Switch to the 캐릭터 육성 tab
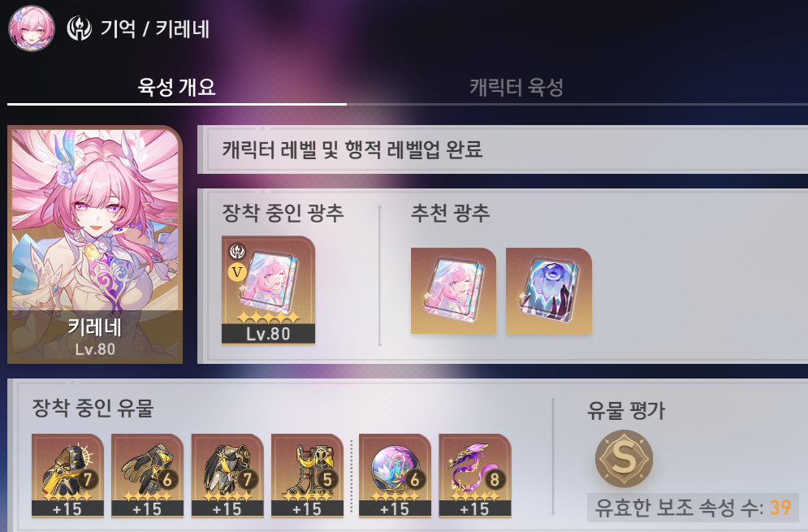This screenshot has height=532, width=808. [516, 87]
